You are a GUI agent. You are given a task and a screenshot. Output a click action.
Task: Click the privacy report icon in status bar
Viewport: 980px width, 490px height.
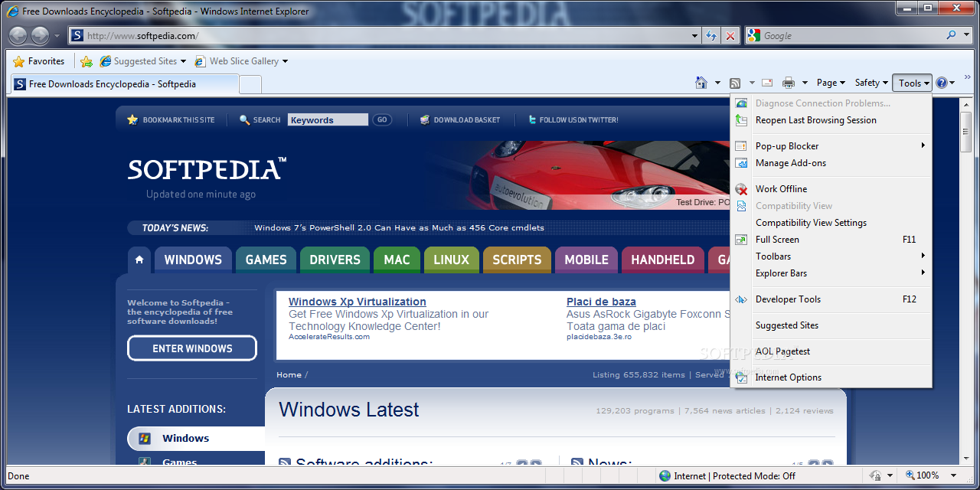(875, 476)
